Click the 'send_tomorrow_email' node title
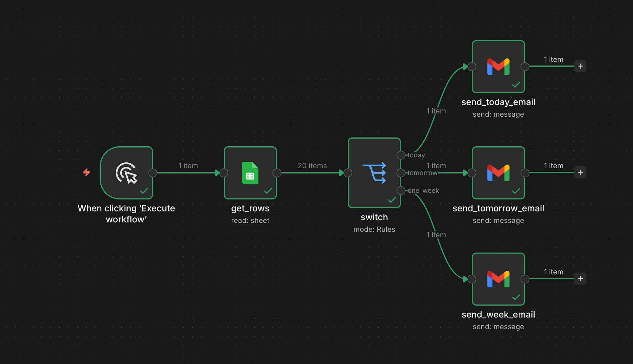633x364 pixels. pos(498,208)
